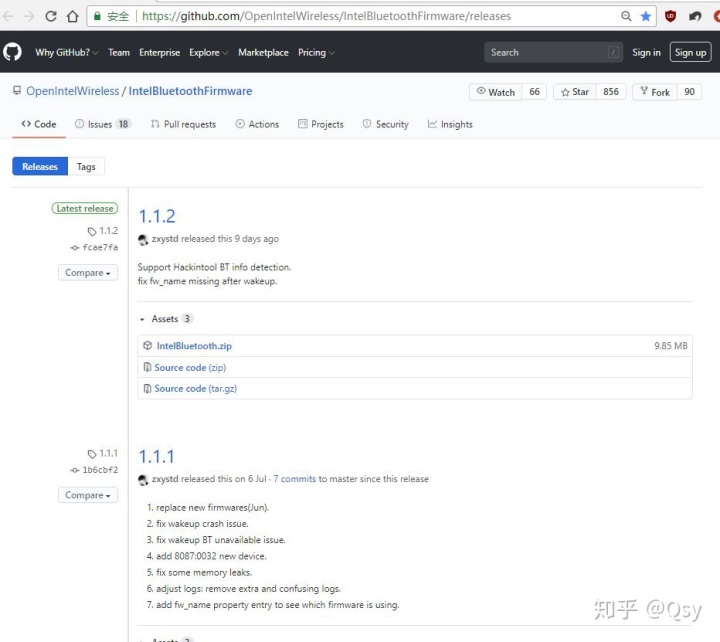Screen dimensions: 720x642
Task: Download IntelBluetooth.zip
Action: click(194, 346)
